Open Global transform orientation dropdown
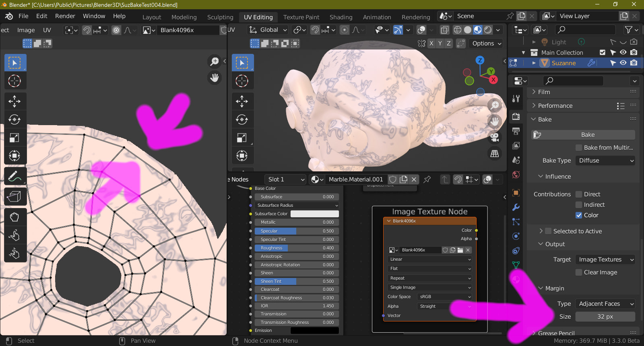 (x=268, y=30)
